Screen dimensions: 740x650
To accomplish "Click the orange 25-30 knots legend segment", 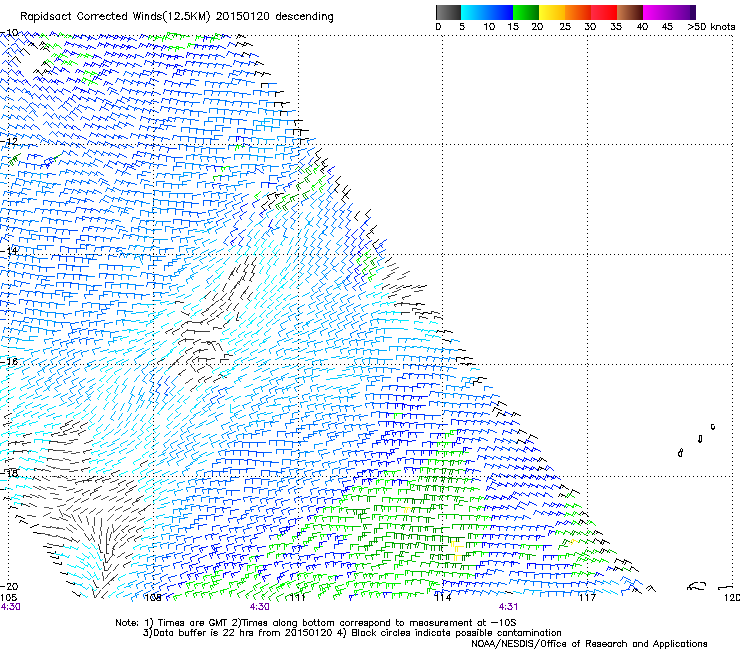I will point(578,12).
